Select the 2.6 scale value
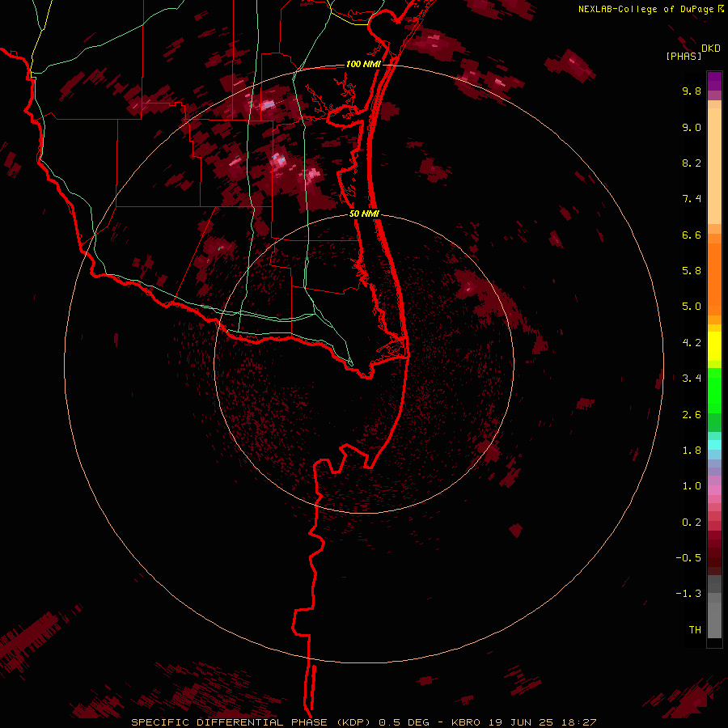This screenshot has height=728, width=728. click(692, 415)
